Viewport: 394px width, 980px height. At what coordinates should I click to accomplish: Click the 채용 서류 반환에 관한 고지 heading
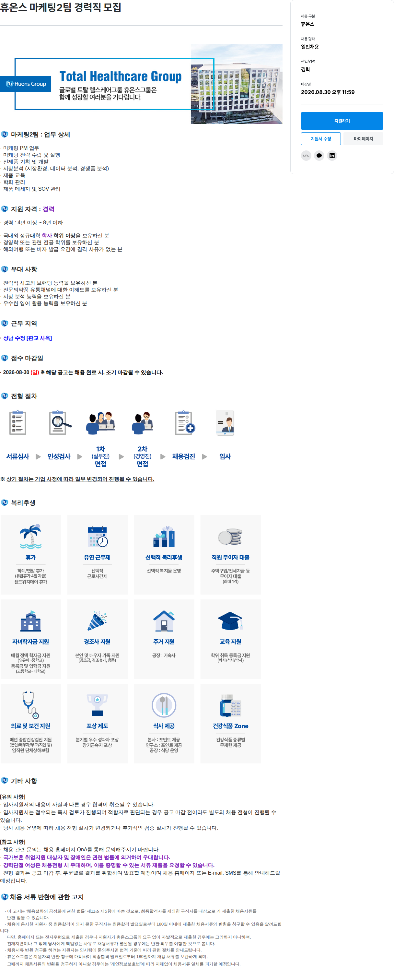click(x=47, y=897)
